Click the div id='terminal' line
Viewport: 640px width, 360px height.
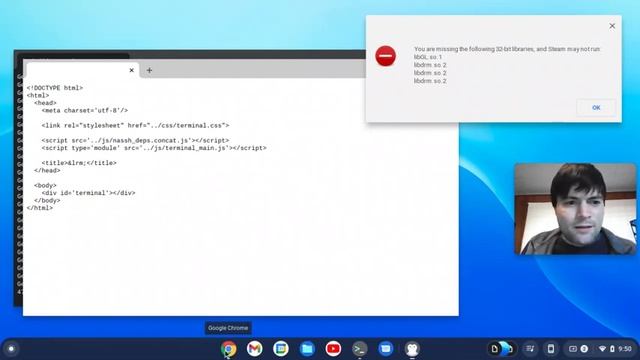click(88, 193)
